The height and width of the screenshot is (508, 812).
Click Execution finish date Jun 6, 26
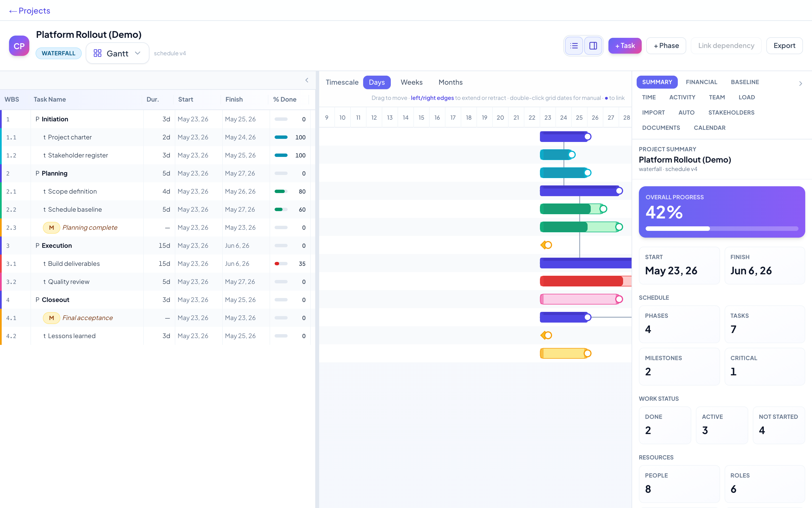point(237,246)
